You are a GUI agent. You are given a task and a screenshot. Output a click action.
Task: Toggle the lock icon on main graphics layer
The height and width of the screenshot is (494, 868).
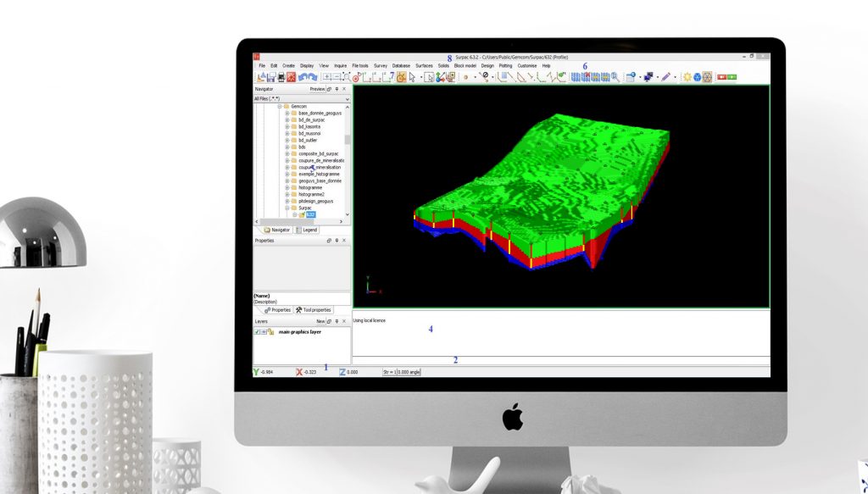[270, 331]
